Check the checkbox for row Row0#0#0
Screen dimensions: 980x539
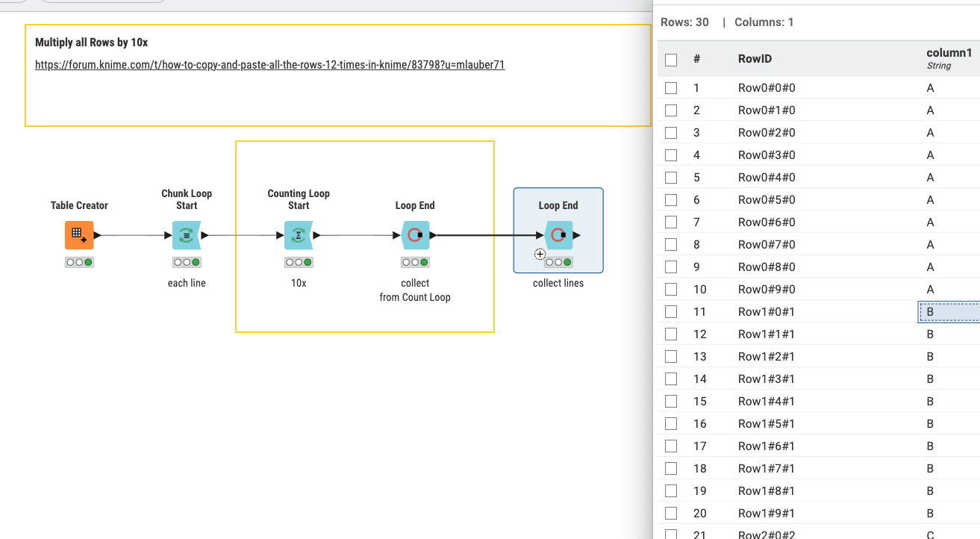(671, 88)
